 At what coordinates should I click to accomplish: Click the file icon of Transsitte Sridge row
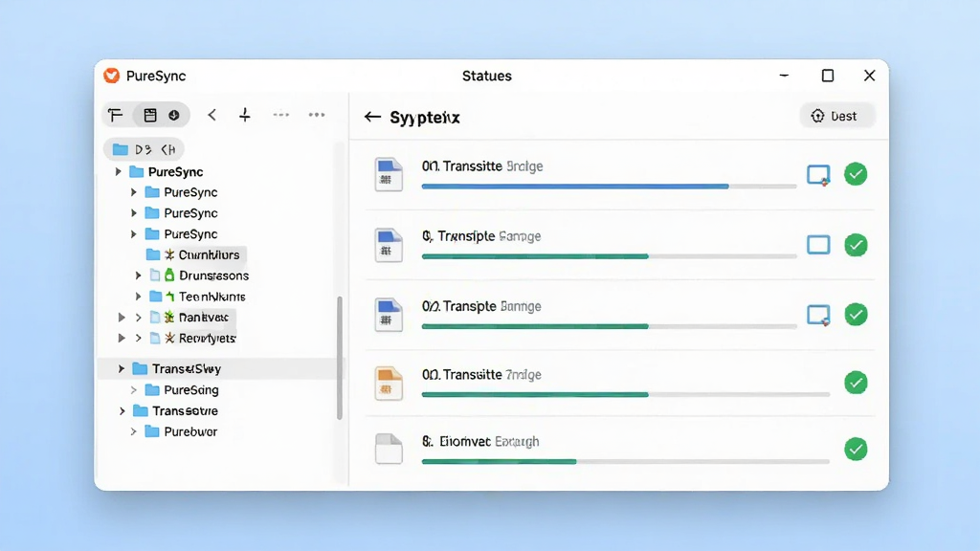point(389,174)
